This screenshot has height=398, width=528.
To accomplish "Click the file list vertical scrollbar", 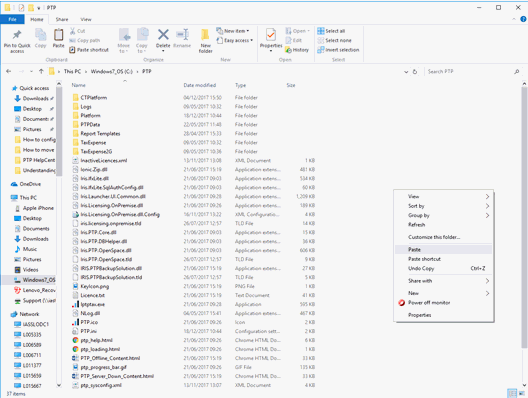I will (524, 217).
